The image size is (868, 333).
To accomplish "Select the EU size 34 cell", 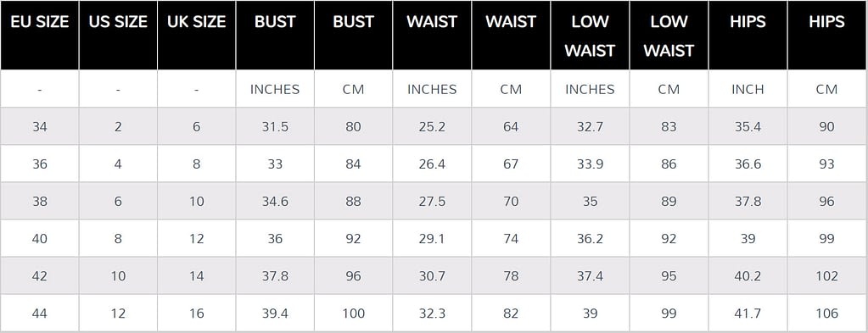I will tap(39, 126).
